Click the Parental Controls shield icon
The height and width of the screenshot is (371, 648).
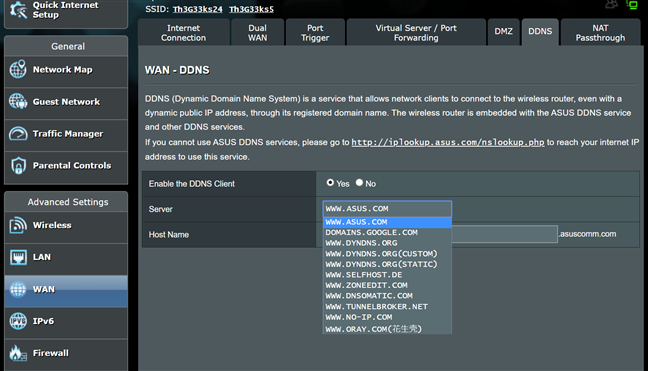point(18,166)
